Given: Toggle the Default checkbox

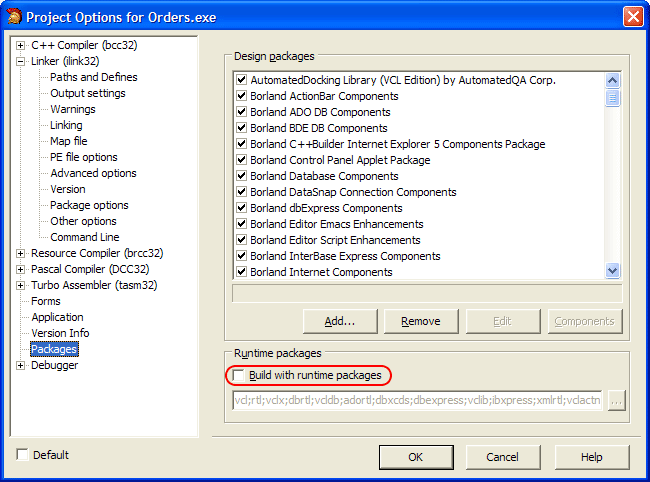Looking at the screenshot, I should coord(23,455).
